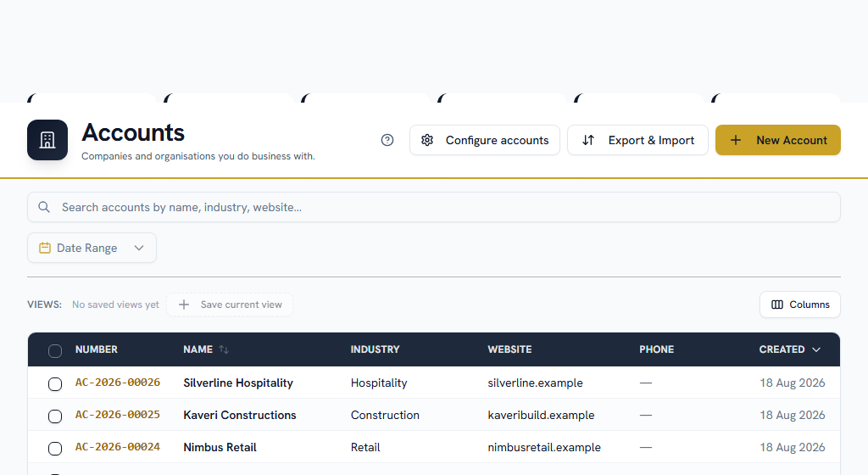Expand the Date Range dropdown chevron

pos(139,248)
